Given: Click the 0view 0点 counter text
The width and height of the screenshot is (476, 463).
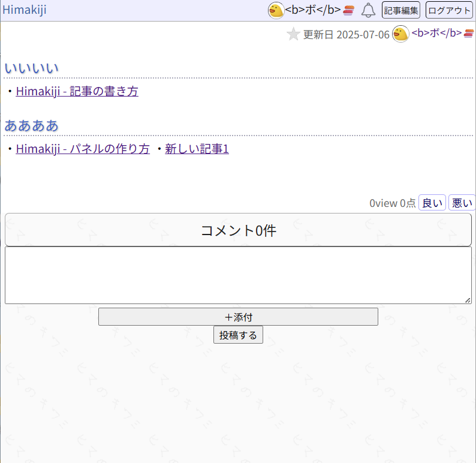Looking at the screenshot, I should point(392,203).
